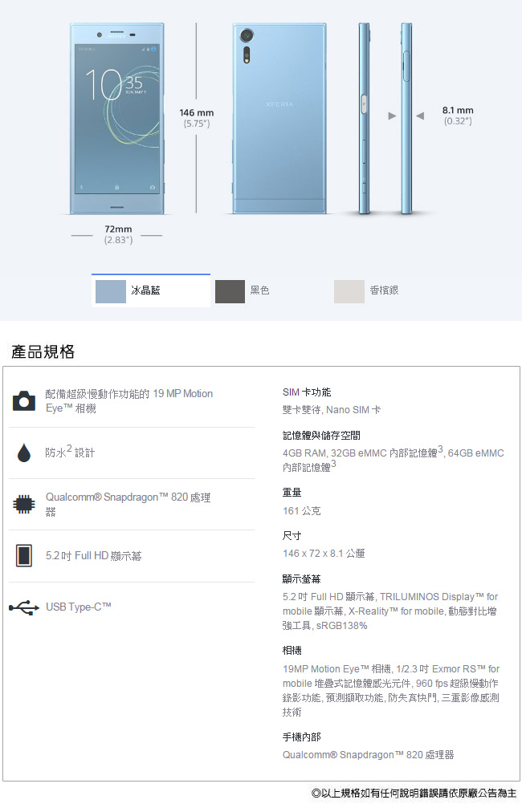Click the side view phone image
Screen dimensions: 522x812
coord(385,119)
